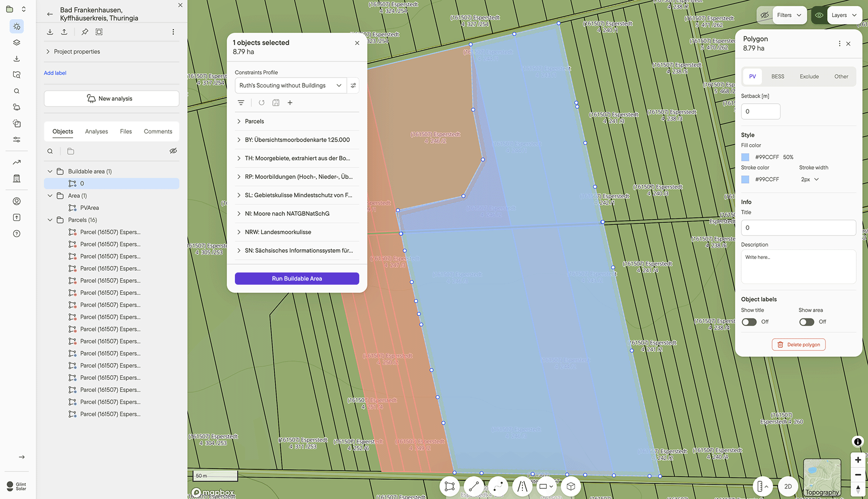Click the pin icon in project toolbar
The image size is (868, 499).
(85, 32)
